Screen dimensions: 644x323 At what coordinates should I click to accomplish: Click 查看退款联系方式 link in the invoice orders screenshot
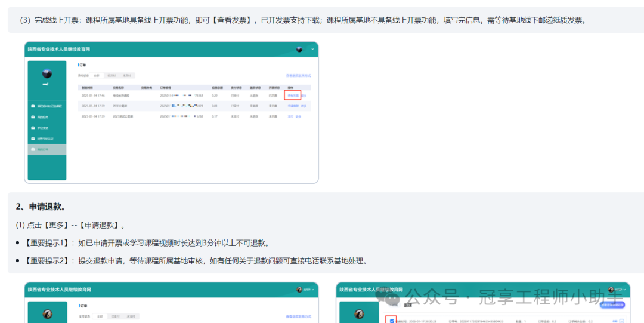tap(299, 76)
